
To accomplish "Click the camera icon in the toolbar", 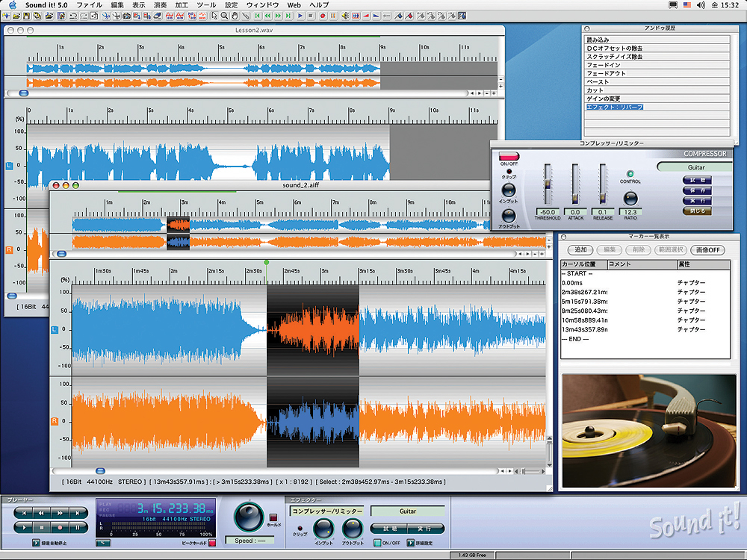I will click(127, 16).
